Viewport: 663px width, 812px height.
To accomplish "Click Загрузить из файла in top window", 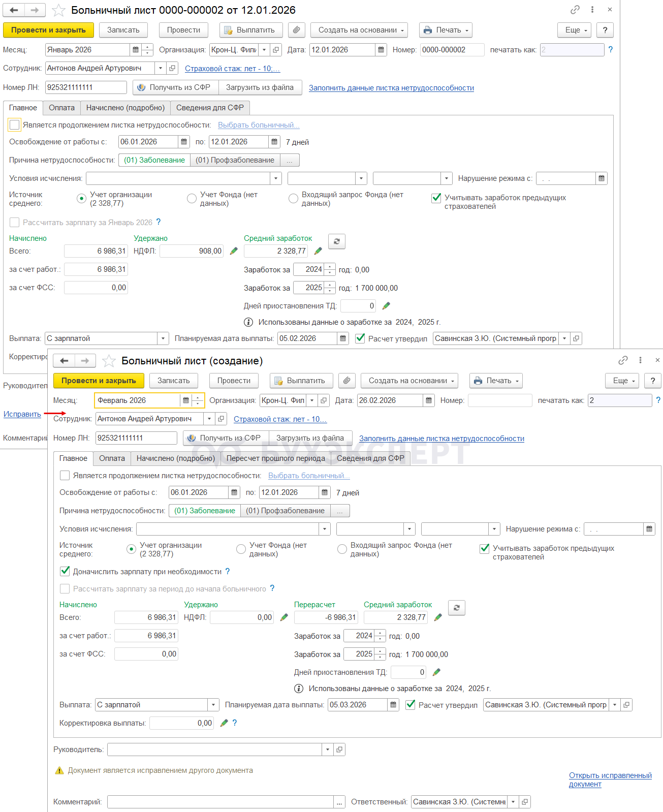I will point(260,87).
